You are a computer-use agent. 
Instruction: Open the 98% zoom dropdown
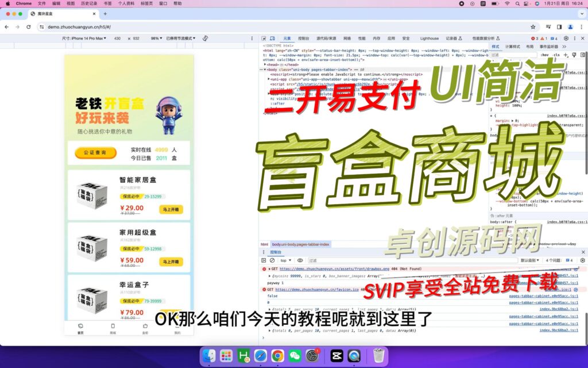tap(156, 39)
